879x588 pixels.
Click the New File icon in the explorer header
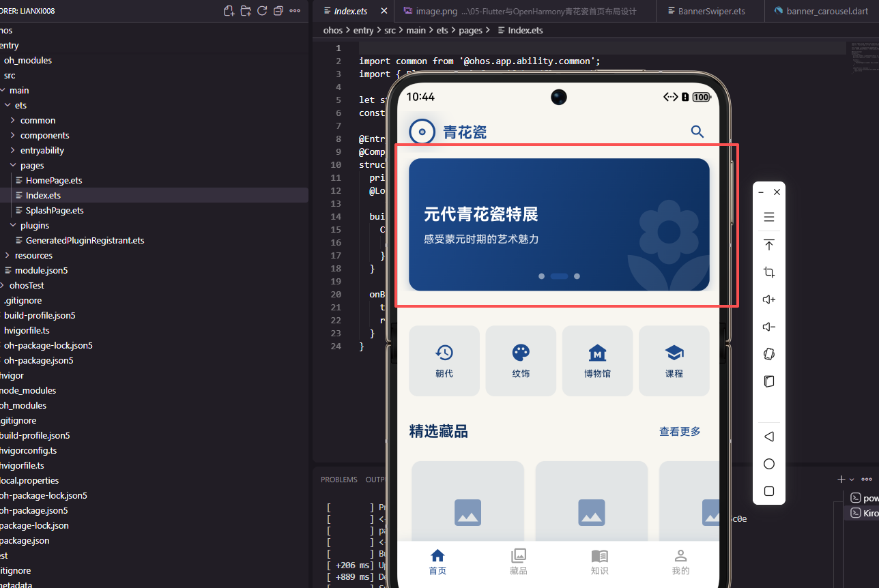tap(229, 11)
